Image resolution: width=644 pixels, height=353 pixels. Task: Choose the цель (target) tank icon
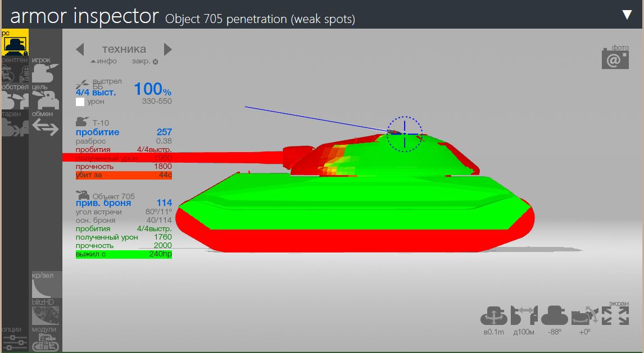point(45,97)
